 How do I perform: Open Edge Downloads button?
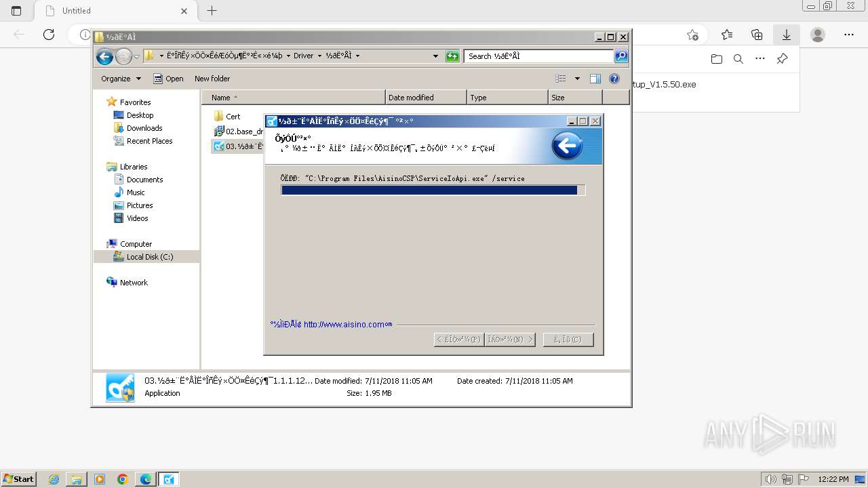pyautogui.click(x=787, y=35)
